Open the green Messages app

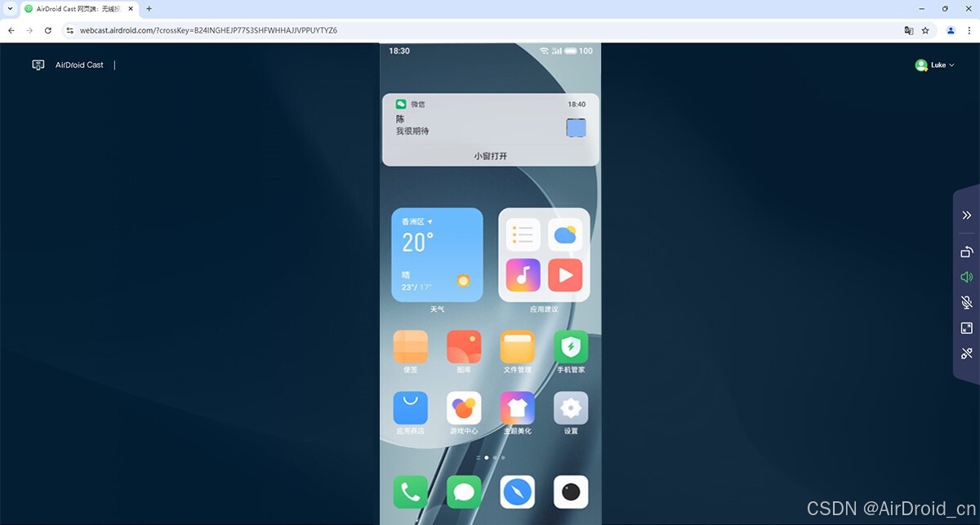(x=464, y=492)
